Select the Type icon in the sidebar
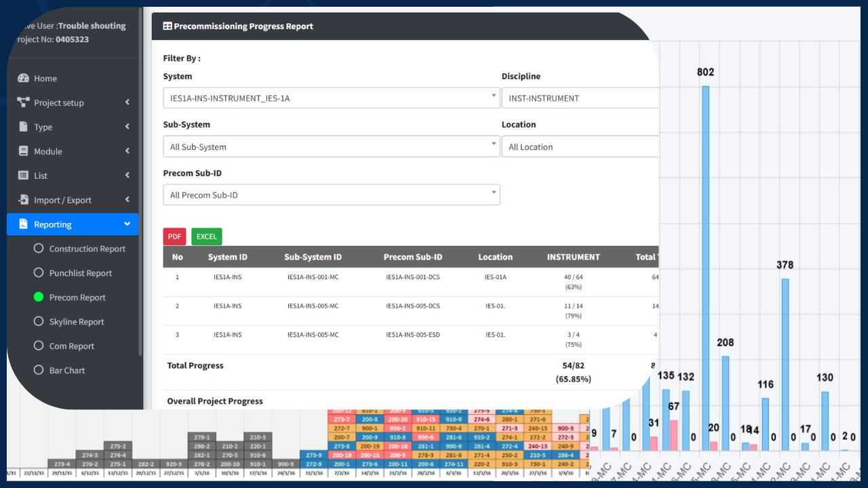 [x=24, y=127]
